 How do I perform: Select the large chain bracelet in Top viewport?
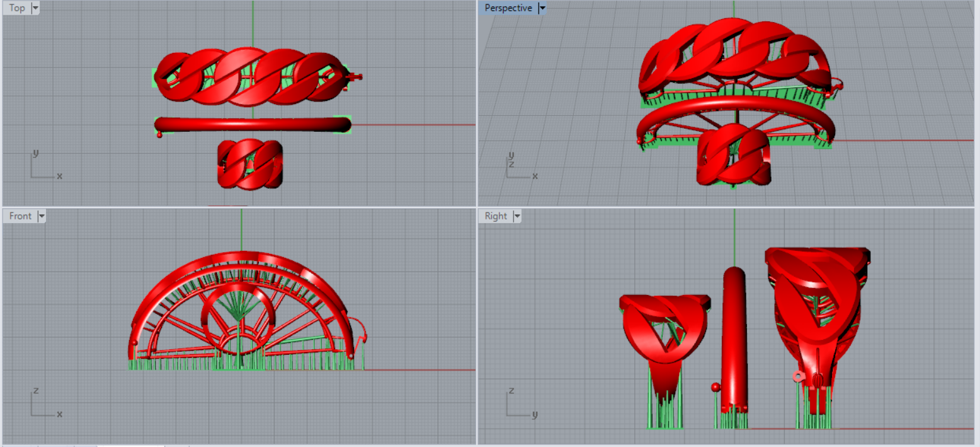tap(252, 76)
